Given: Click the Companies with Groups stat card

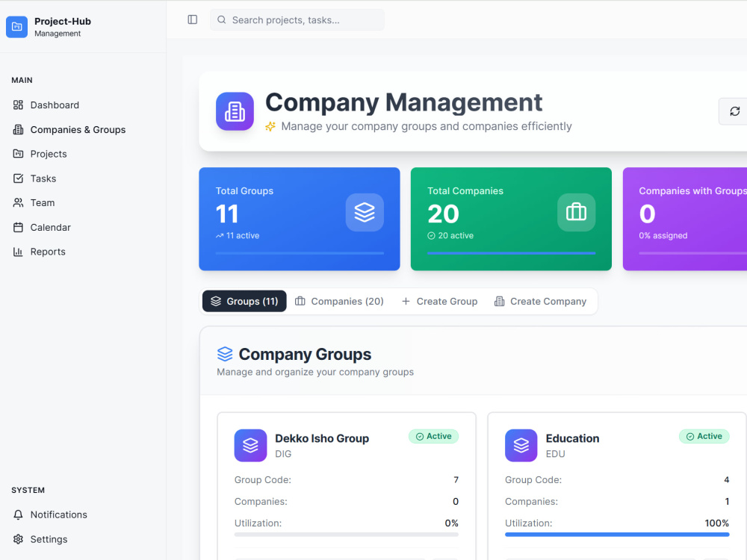Looking at the screenshot, I should 685,219.
